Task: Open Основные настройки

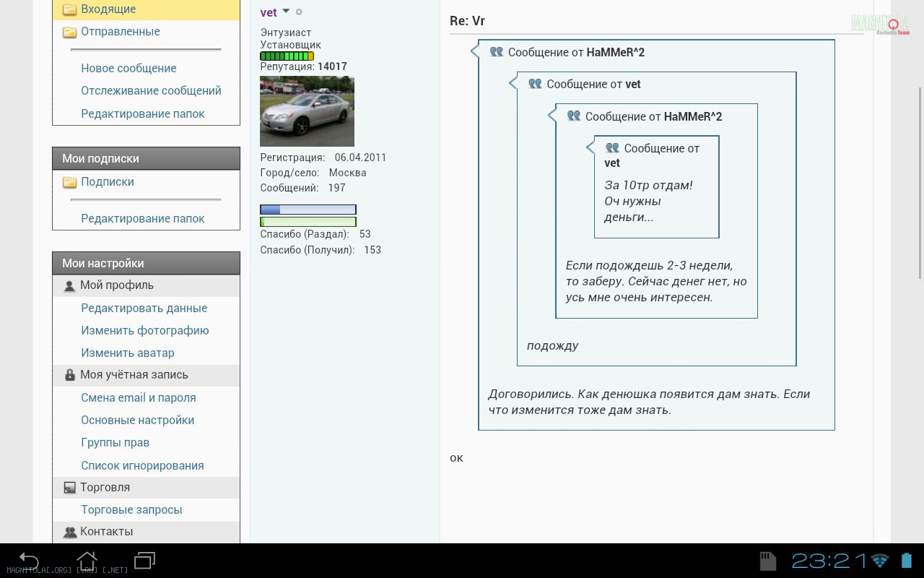Action: point(138,420)
